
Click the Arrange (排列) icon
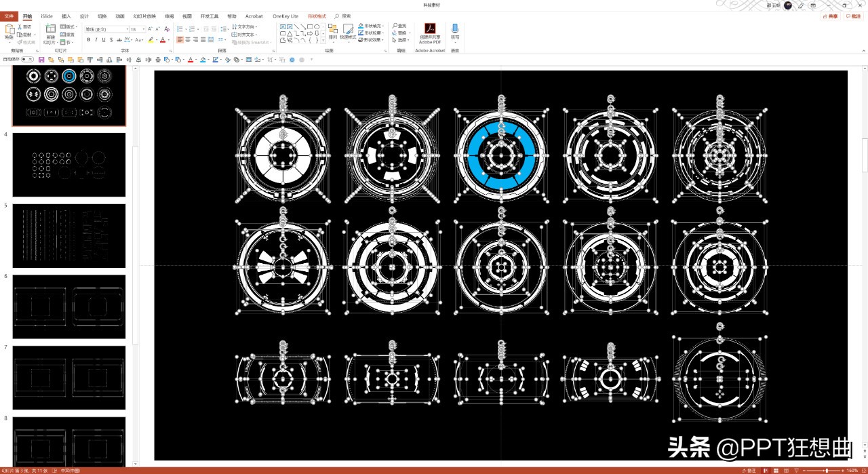(333, 29)
